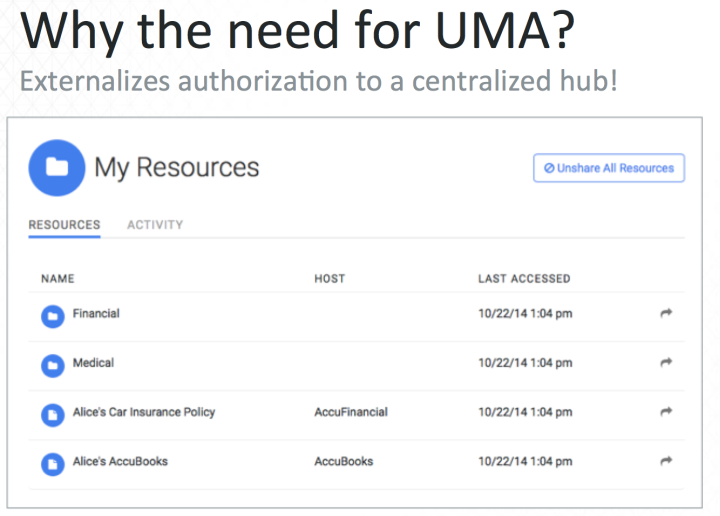The width and height of the screenshot is (720, 516).
Task: Open Alice's AccuBooks resource
Action: click(120, 461)
